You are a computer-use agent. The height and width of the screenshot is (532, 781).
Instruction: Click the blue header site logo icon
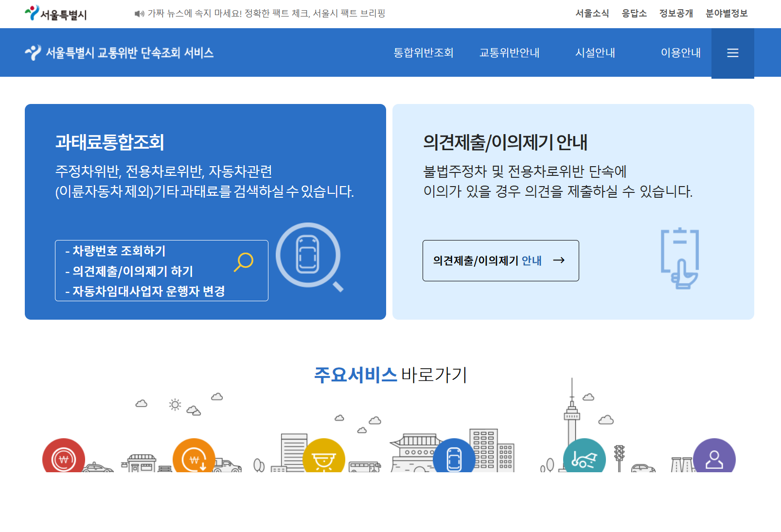click(33, 52)
